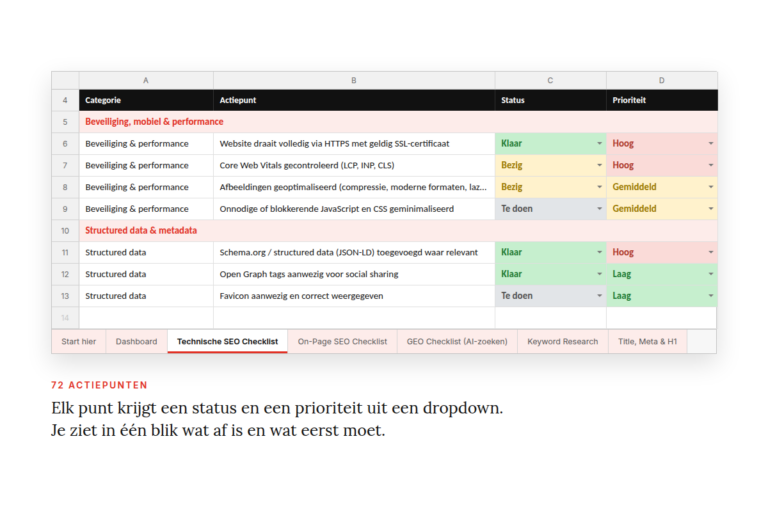768x512 pixels.
Task: Click the Actiepunt header cell
Action: tap(354, 100)
